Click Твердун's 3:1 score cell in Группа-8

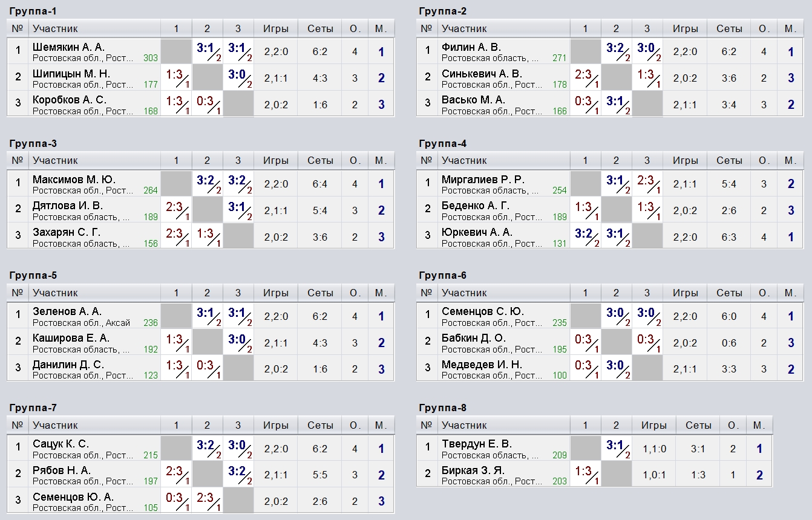(x=617, y=448)
